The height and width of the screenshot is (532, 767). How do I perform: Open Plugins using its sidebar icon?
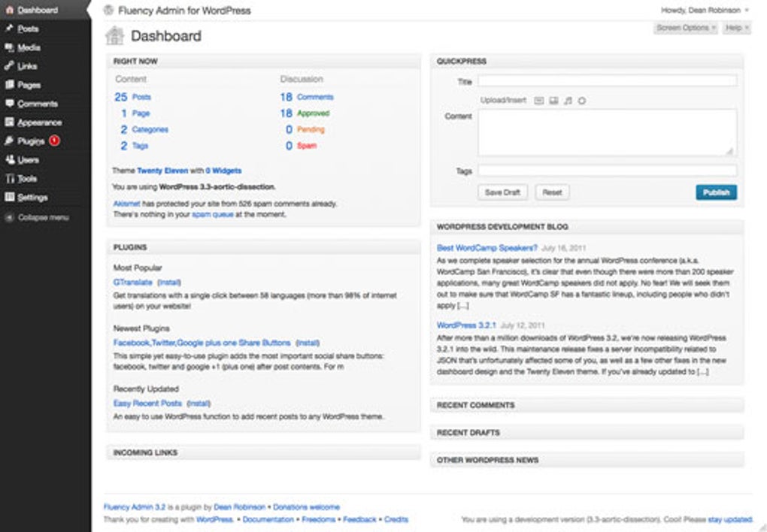(x=8, y=141)
